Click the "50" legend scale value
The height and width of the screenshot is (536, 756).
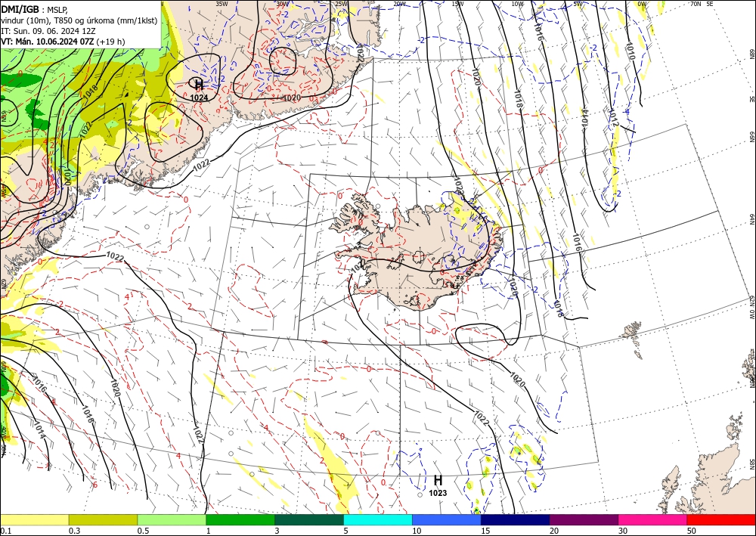click(692, 531)
